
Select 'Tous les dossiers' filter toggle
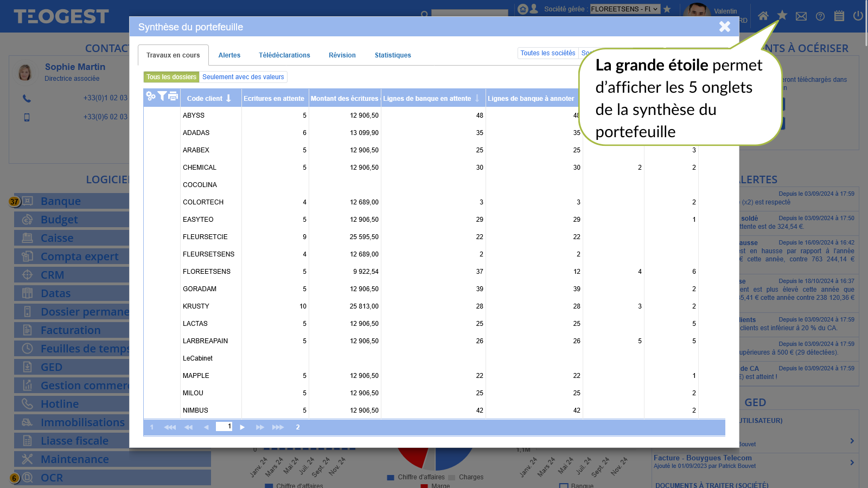(171, 77)
